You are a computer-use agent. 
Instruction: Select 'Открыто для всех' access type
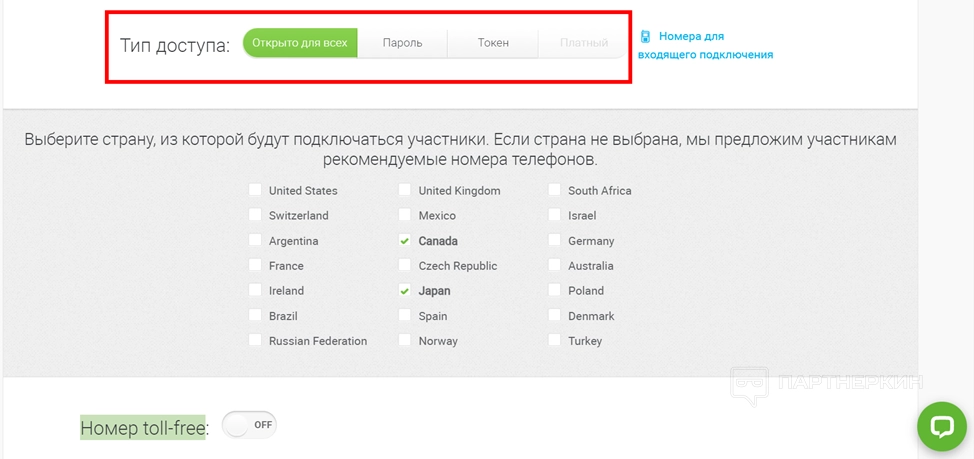[x=300, y=43]
